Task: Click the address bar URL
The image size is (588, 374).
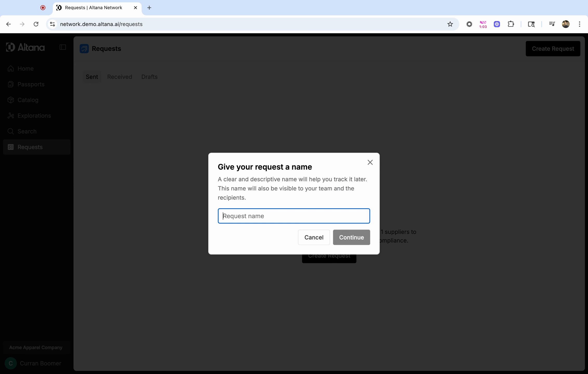Action: (x=101, y=24)
